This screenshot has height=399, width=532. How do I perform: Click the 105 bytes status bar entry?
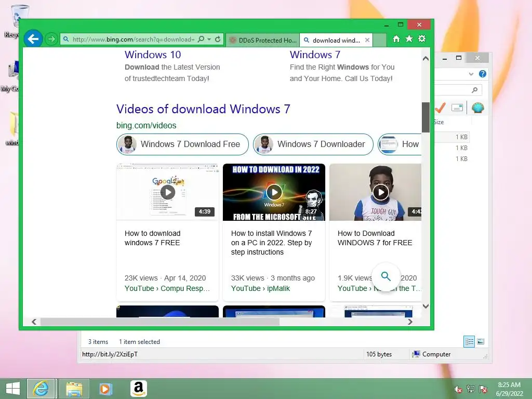(x=379, y=354)
